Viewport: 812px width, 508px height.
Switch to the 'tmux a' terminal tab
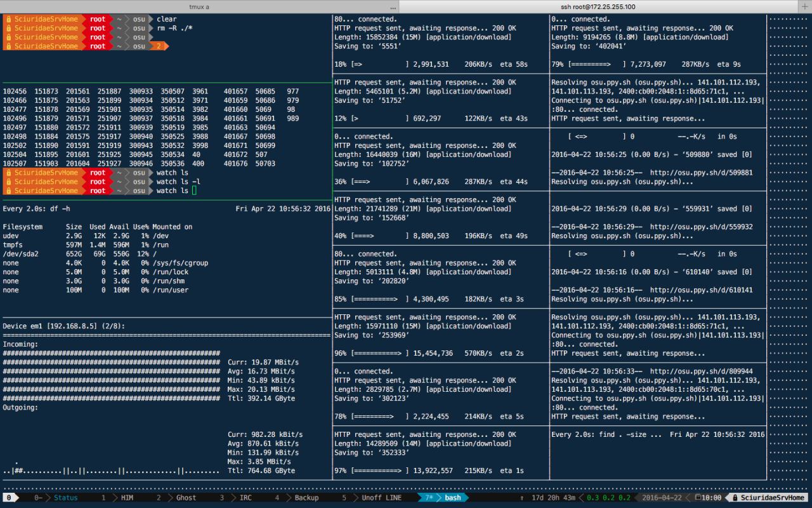pos(199,6)
